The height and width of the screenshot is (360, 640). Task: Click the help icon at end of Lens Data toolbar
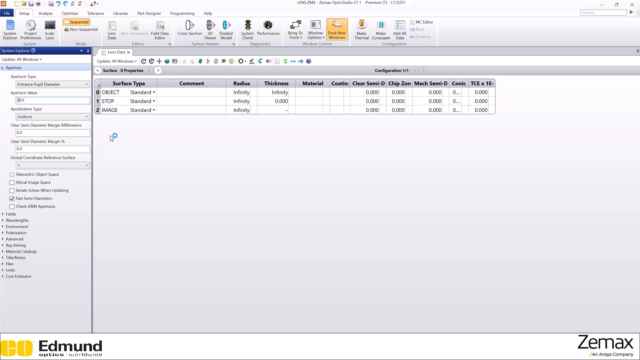click(309, 61)
